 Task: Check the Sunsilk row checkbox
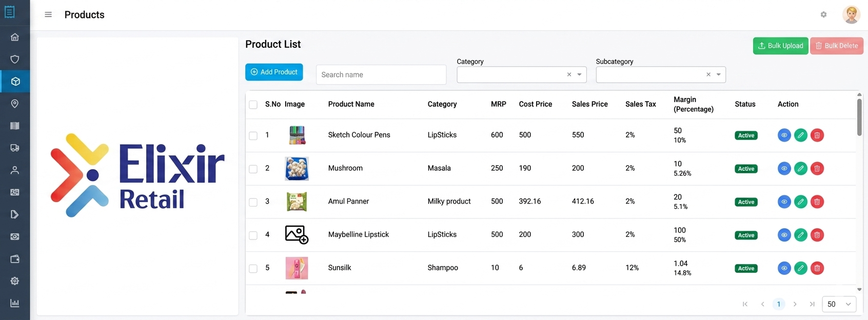pos(253,268)
